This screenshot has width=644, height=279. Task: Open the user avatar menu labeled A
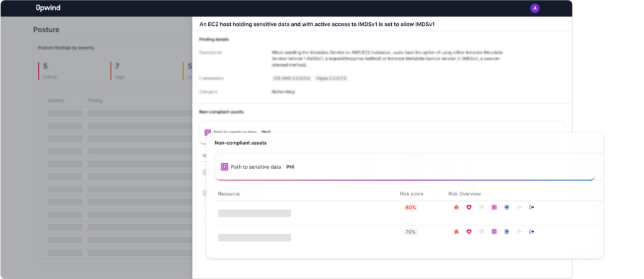coord(535,8)
